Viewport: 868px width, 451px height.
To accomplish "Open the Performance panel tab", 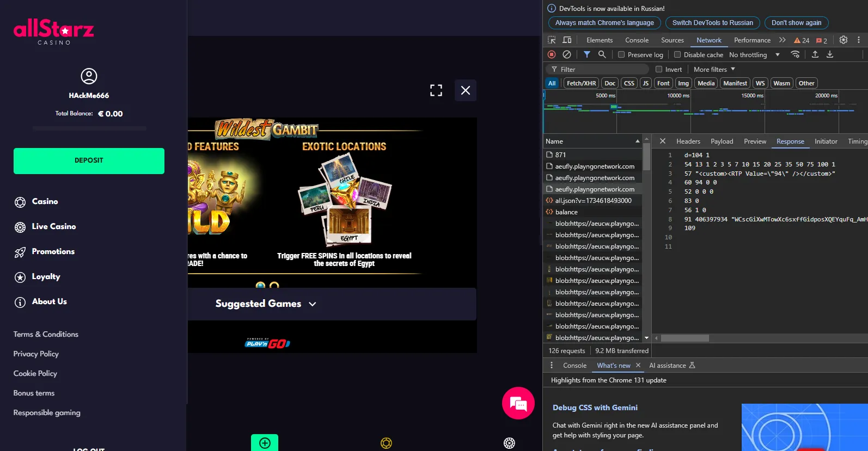I will (752, 40).
